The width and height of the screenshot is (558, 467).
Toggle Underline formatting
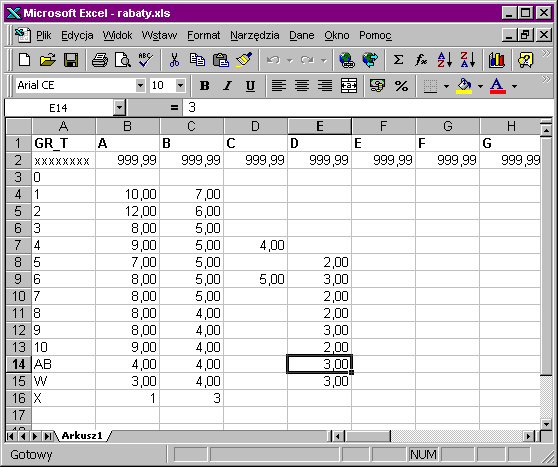pos(251,86)
